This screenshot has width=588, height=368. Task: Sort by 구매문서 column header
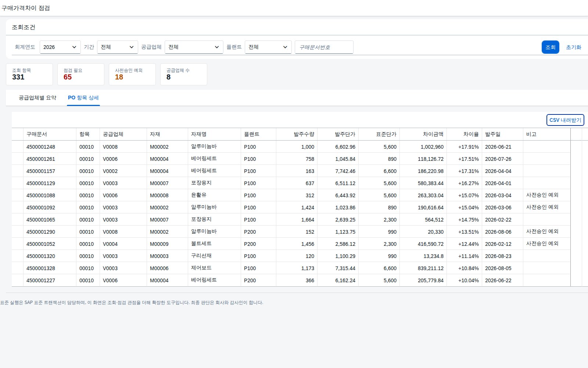[50, 134]
